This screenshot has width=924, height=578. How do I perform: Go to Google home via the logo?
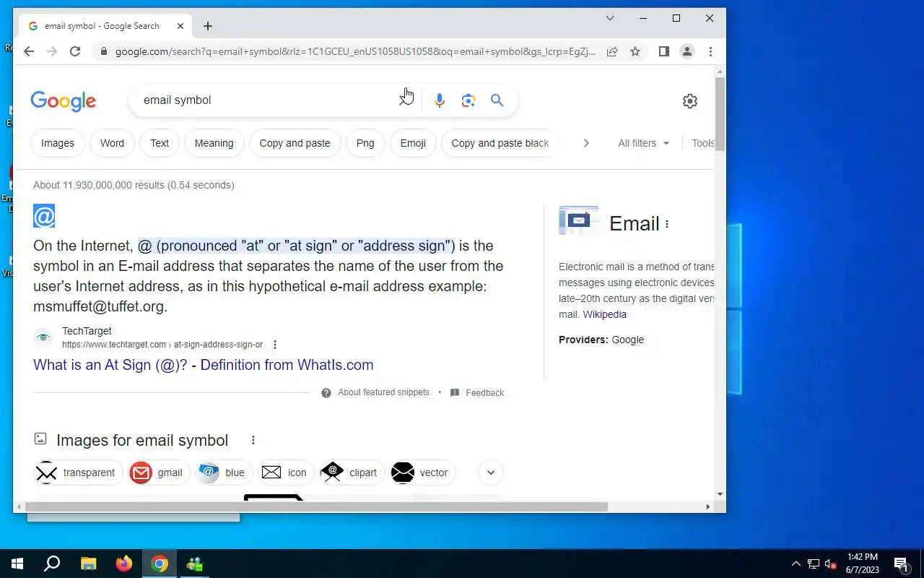pos(64,101)
